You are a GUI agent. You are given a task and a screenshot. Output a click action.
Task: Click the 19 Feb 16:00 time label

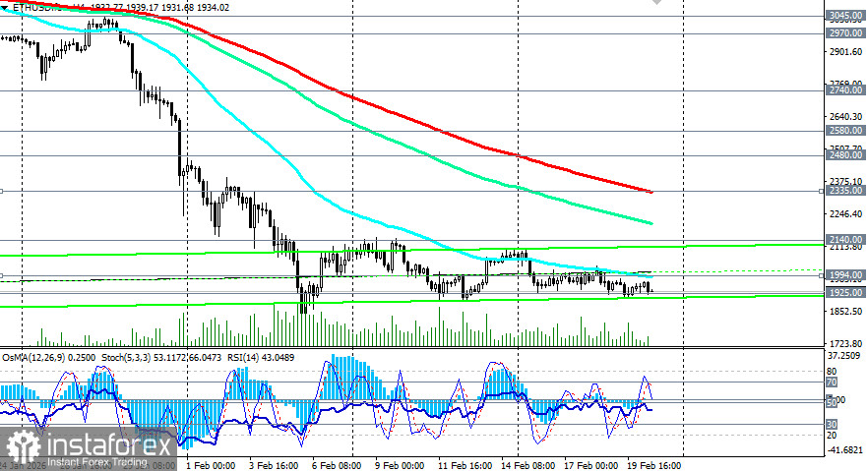click(654, 465)
